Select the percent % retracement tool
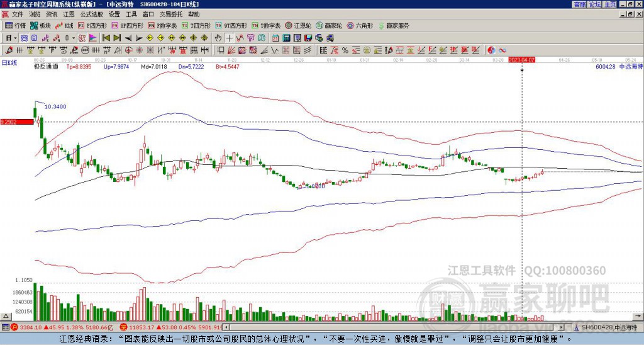This screenshot has height=345, width=644. click(x=345, y=50)
